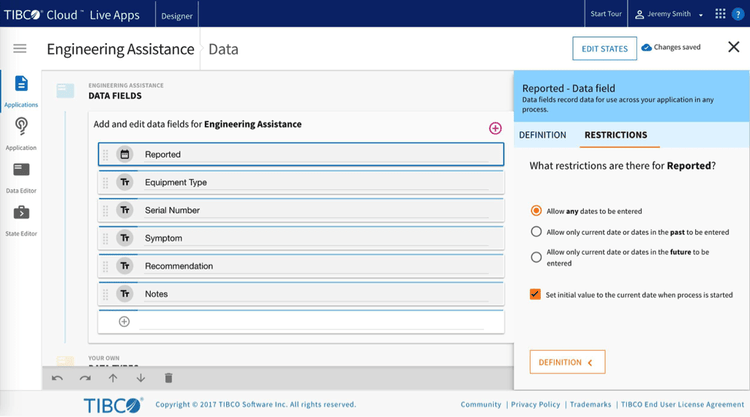The width and height of the screenshot is (750, 417).
Task: Click the Edit States button
Action: point(604,48)
